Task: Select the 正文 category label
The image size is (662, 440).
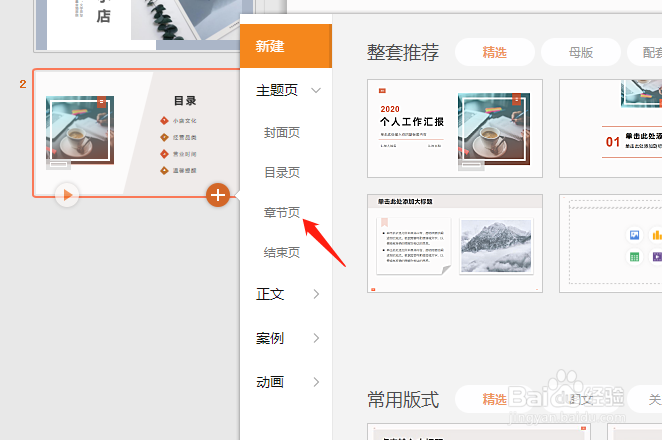Action: 270,294
